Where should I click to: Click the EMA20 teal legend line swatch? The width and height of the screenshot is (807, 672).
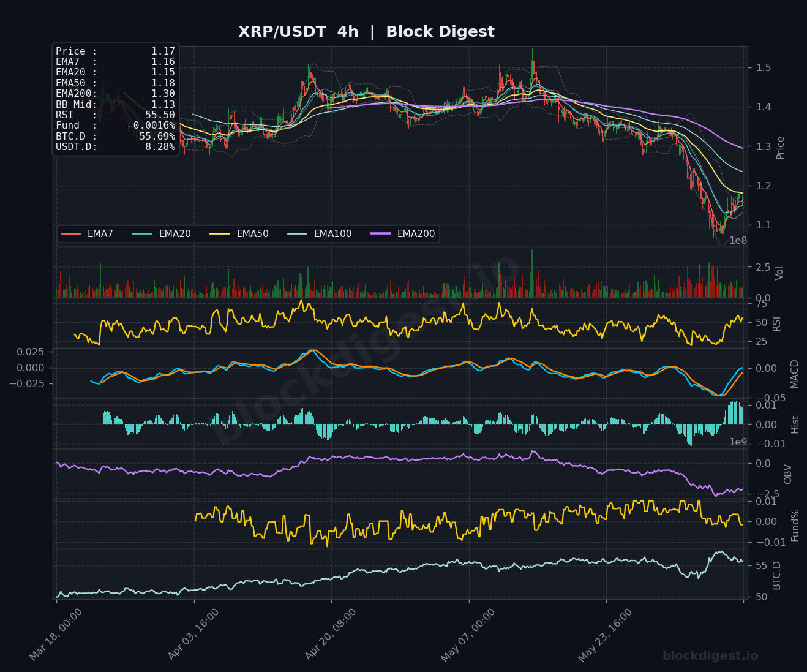pos(142,234)
